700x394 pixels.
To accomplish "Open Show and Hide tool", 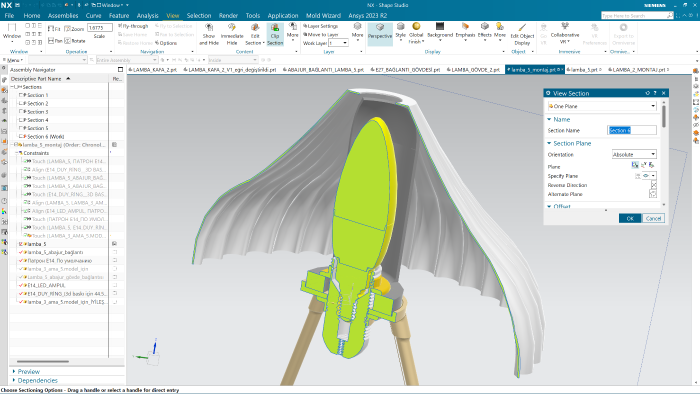I will tap(208, 35).
